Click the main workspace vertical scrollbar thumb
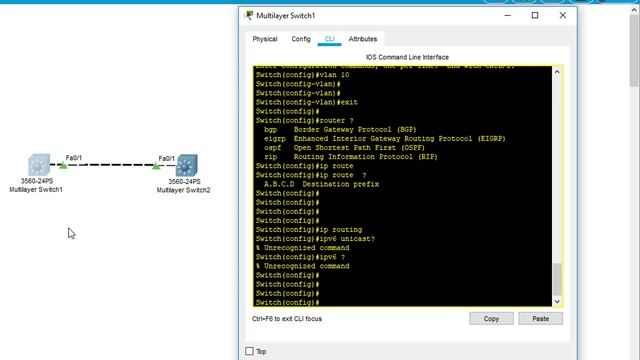 (634, 51)
